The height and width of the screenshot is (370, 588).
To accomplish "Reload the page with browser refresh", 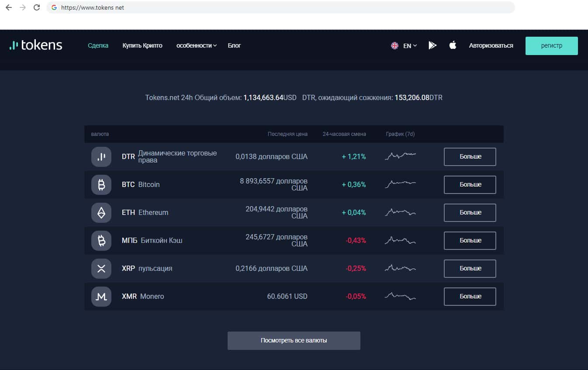I will tap(37, 7).
